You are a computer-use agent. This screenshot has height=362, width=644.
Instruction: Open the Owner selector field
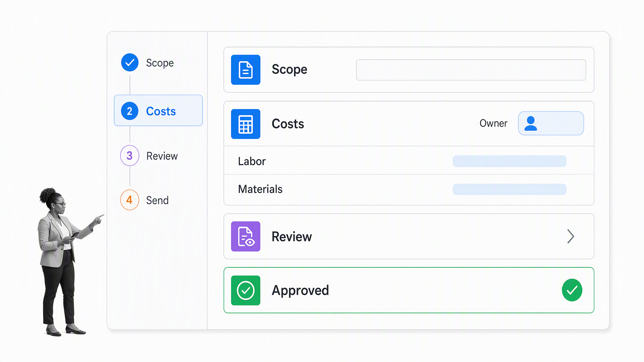coord(551,123)
